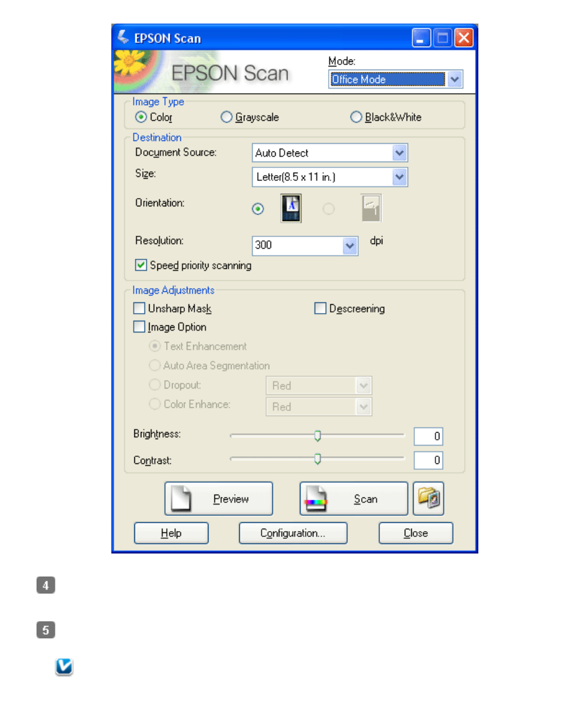The image size is (562, 728).
Task: Click the blue checkmark note icon
Action: [x=64, y=666]
